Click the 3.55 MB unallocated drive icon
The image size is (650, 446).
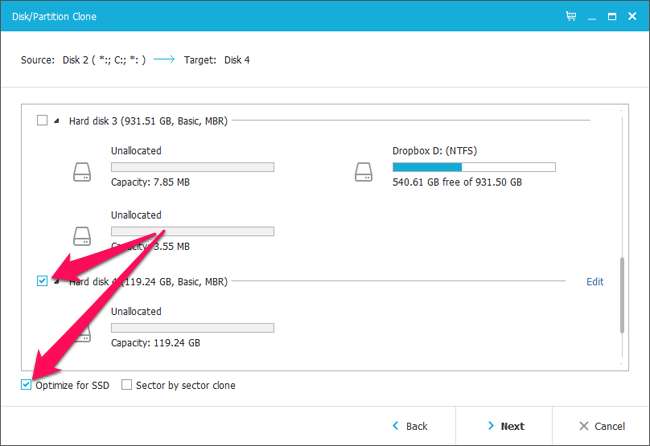(x=82, y=235)
